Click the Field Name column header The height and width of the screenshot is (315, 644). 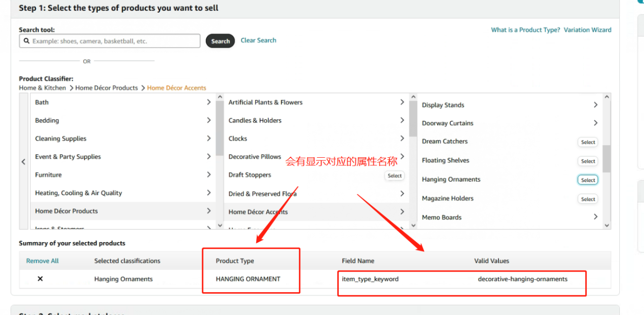[358, 261]
